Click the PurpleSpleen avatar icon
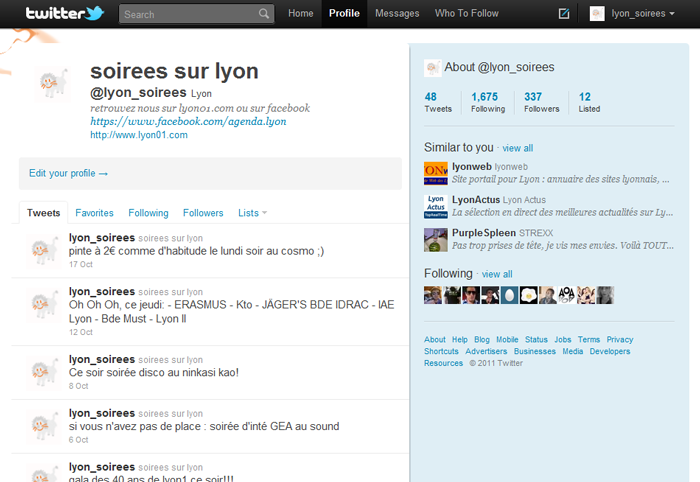The width and height of the screenshot is (700, 482). tap(435, 239)
